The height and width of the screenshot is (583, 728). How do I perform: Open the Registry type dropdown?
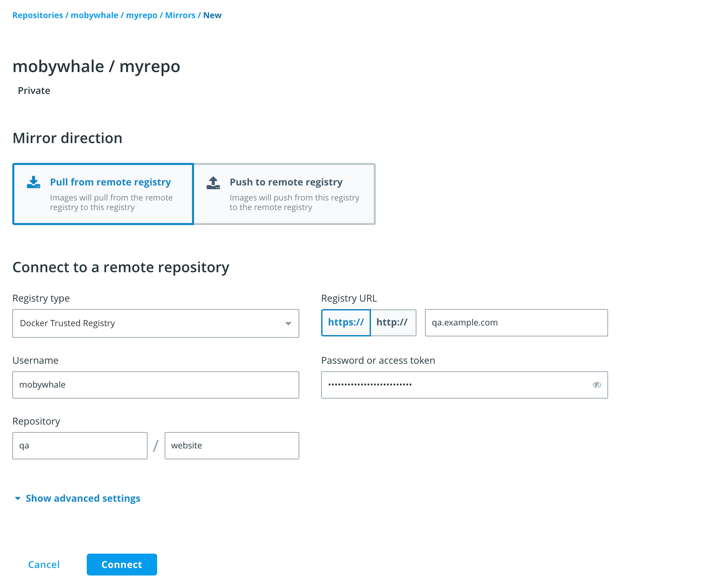point(155,323)
